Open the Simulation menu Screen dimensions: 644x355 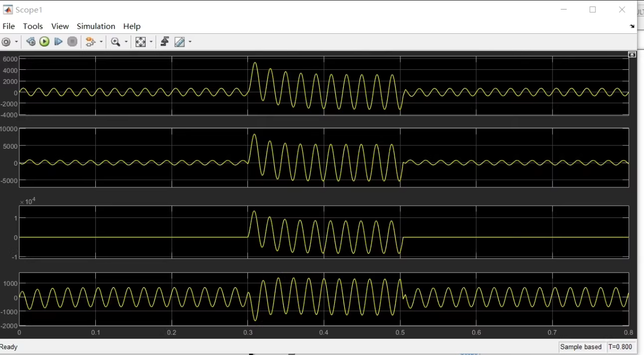click(96, 26)
